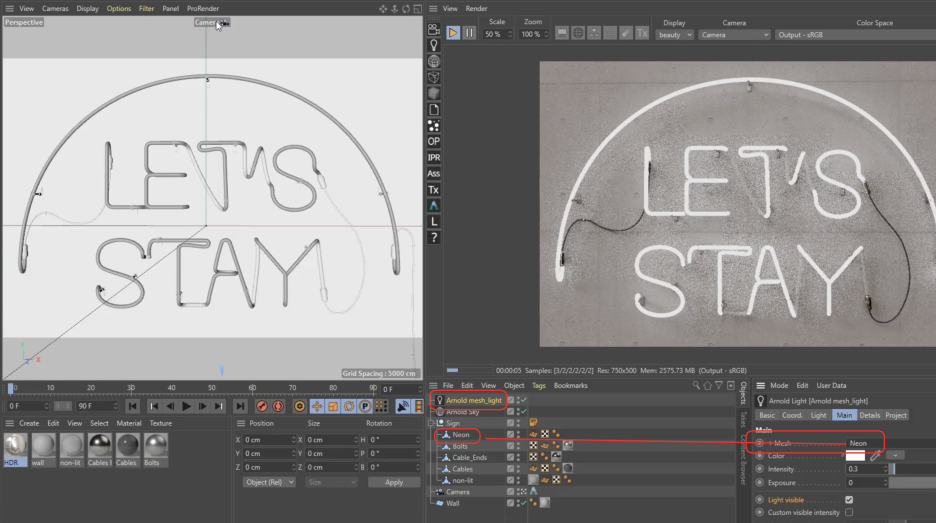Enable Custom visible intensity checkbox
The width and height of the screenshot is (936, 523).
pyautogui.click(x=849, y=512)
